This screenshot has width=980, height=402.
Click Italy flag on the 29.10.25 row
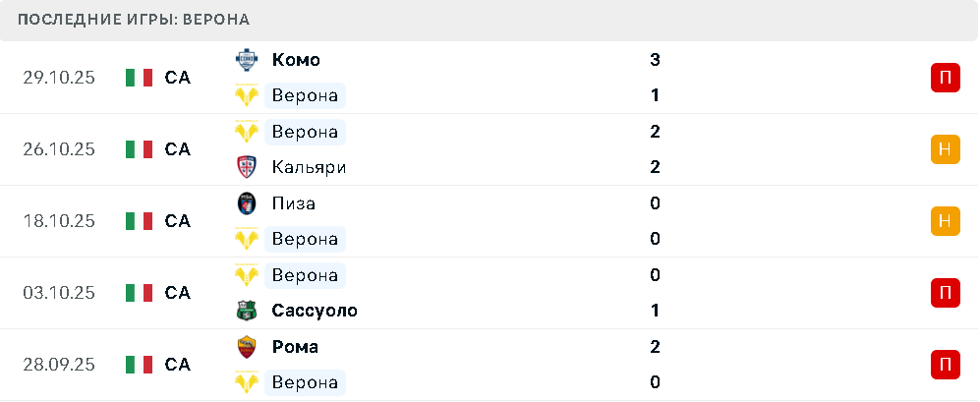(x=140, y=78)
